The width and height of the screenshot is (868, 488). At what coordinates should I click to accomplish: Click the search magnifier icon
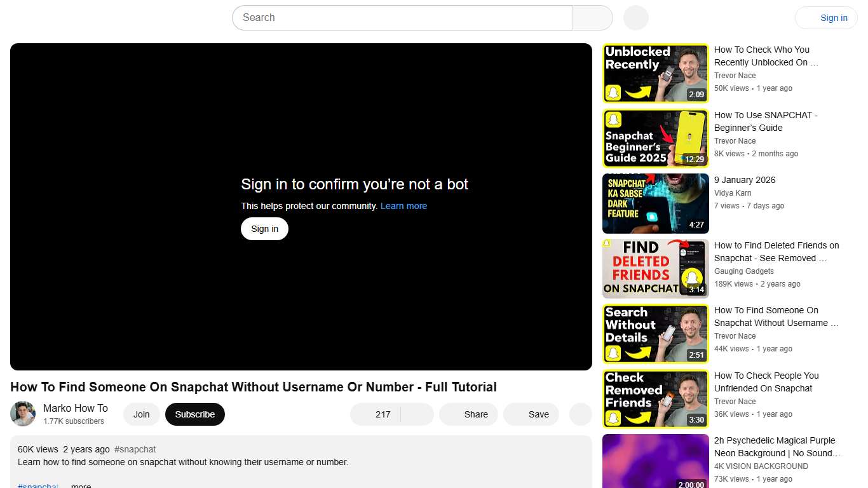(592, 18)
